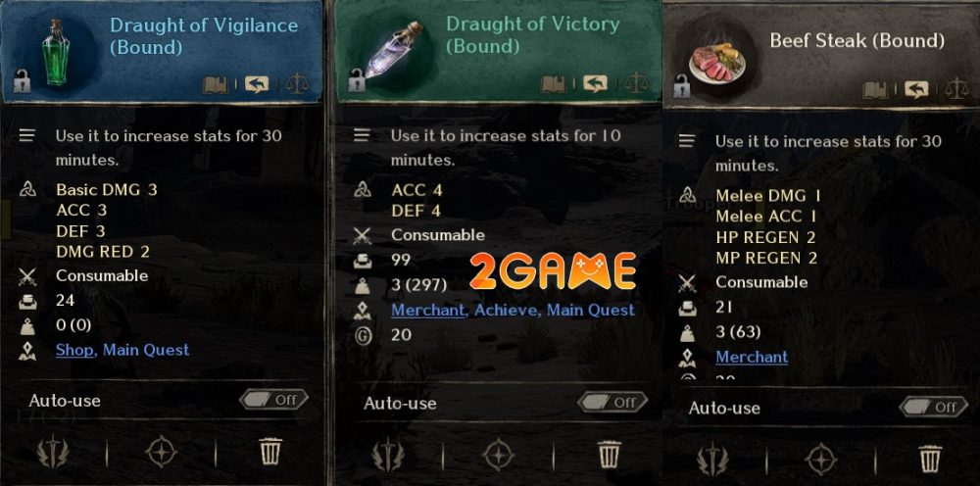Click green Draught of Vigilance bottle image
Image resolution: width=980 pixels, height=486 pixels.
[55, 53]
